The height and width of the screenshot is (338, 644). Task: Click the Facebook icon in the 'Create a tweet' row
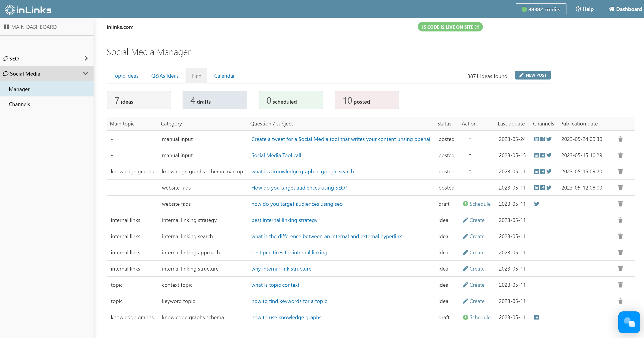542,139
